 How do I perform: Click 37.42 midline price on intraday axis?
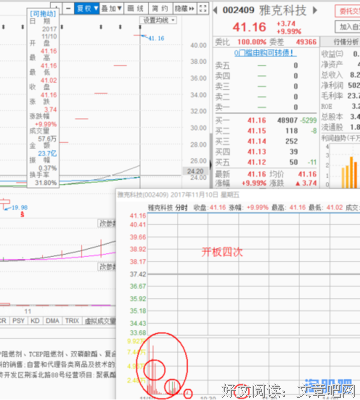(138, 274)
